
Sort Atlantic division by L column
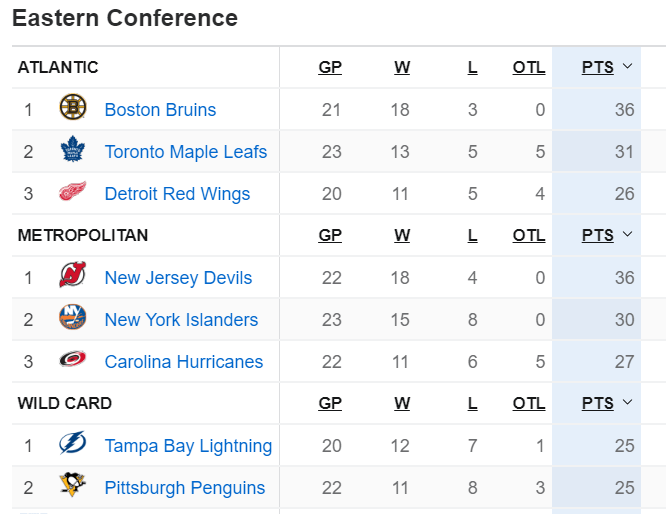pos(473,68)
